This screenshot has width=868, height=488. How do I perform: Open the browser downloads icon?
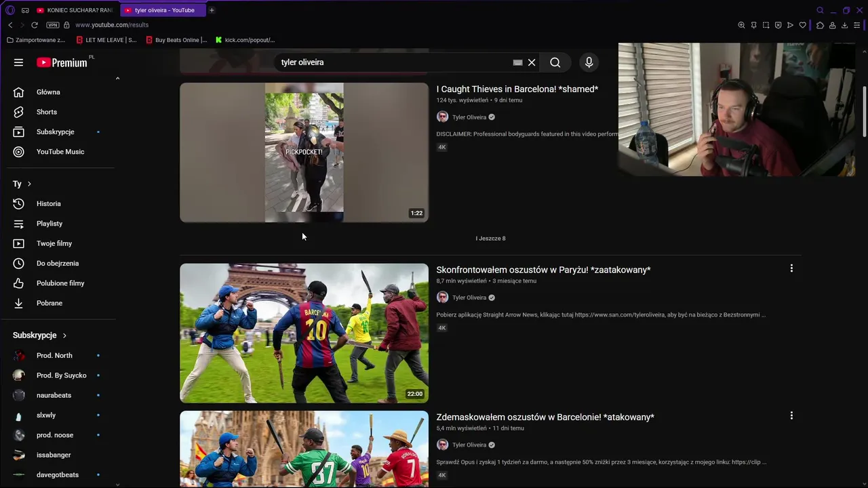click(844, 25)
